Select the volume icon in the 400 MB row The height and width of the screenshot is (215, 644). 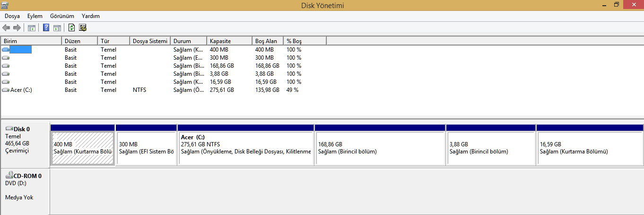click(x=6, y=50)
